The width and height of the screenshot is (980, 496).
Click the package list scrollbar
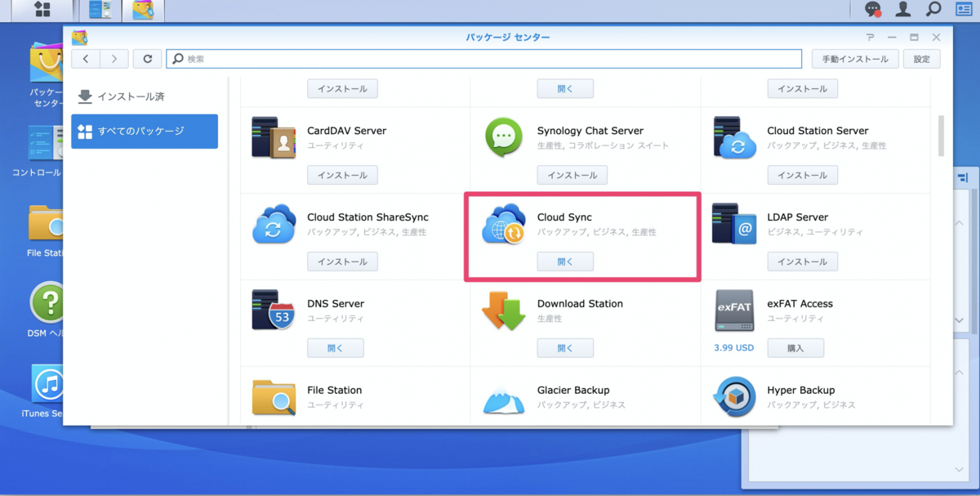tap(941, 135)
